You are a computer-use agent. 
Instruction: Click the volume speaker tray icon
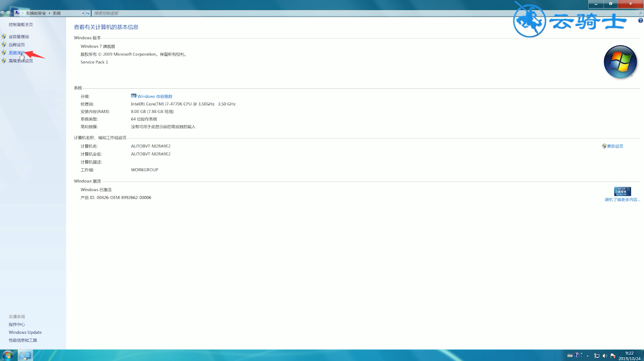click(605, 356)
